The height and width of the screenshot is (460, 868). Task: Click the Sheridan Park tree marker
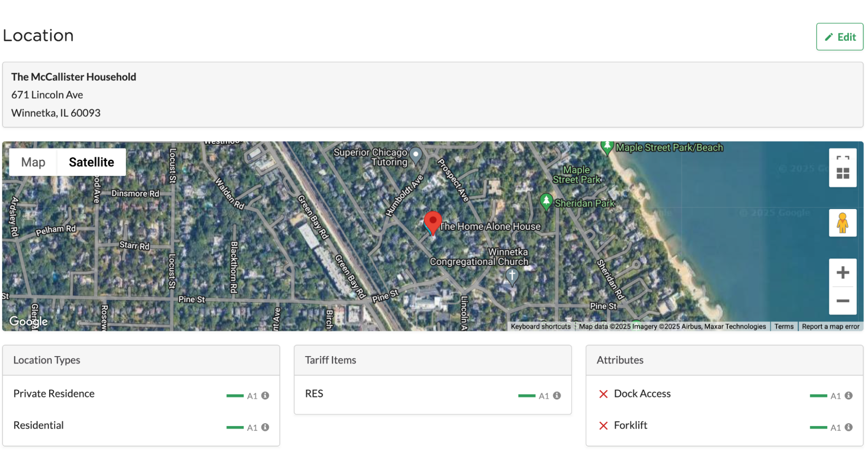tap(546, 202)
